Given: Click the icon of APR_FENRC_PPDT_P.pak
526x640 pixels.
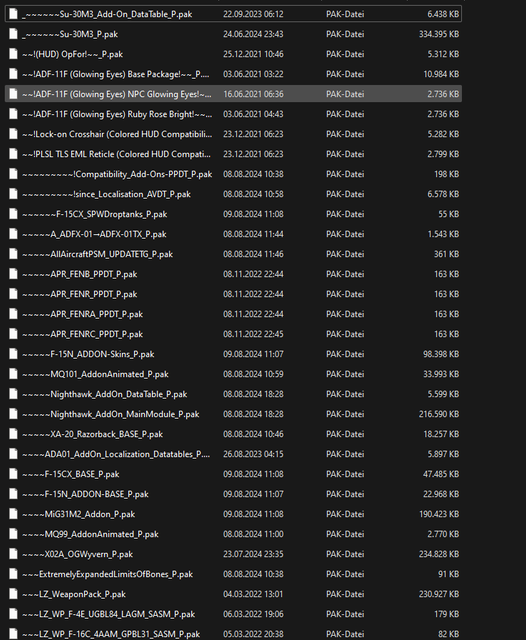Looking at the screenshot, I should 13,334.
